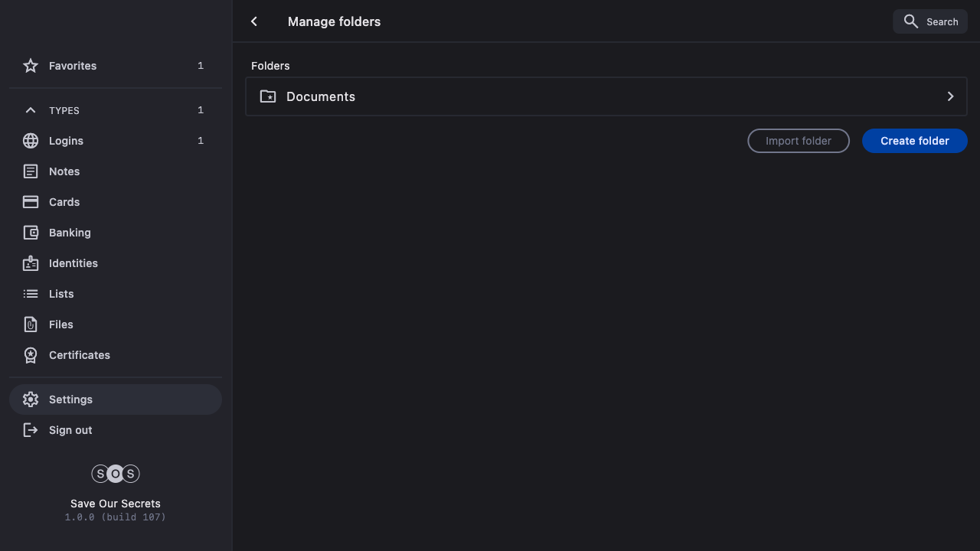The width and height of the screenshot is (980, 551).
Task: Click the Documents folder icon
Action: [268, 96]
